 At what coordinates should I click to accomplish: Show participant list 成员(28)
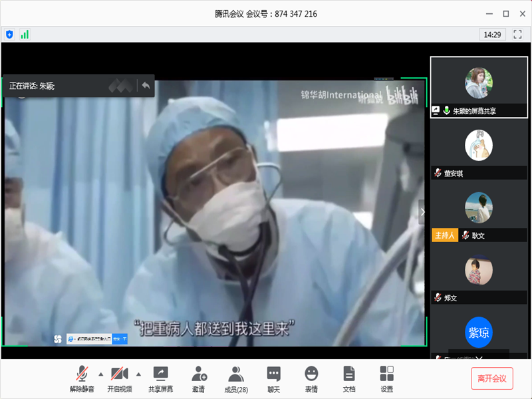pyautogui.click(x=236, y=379)
